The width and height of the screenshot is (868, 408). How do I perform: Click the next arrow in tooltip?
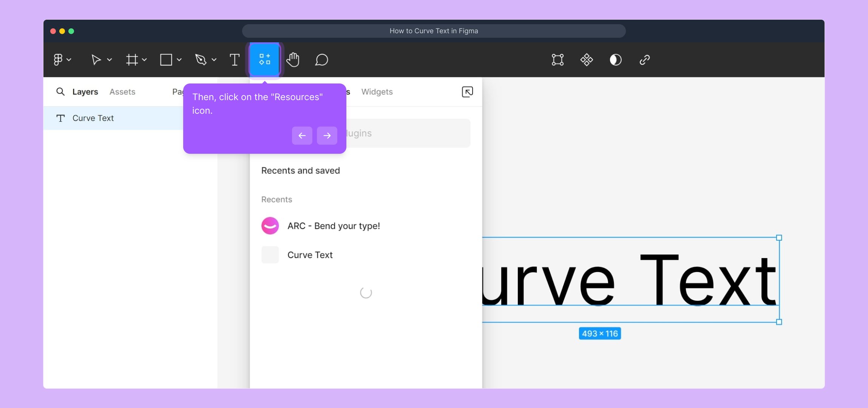pyautogui.click(x=327, y=136)
